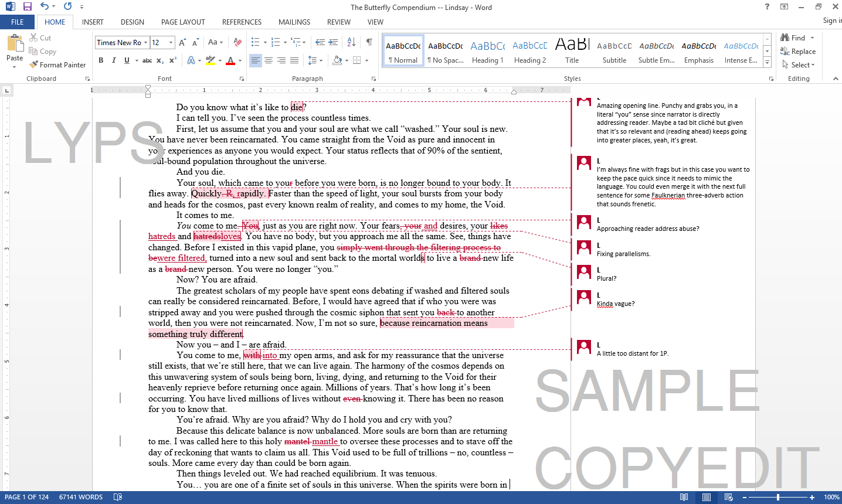
Task: Click the Grow Font icon
Action: (182, 42)
